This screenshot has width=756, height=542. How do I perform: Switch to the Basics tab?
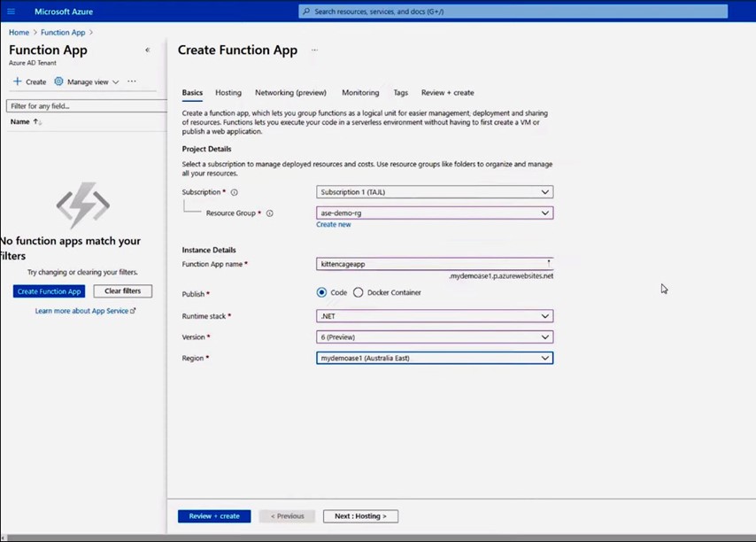[x=192, y=93]
